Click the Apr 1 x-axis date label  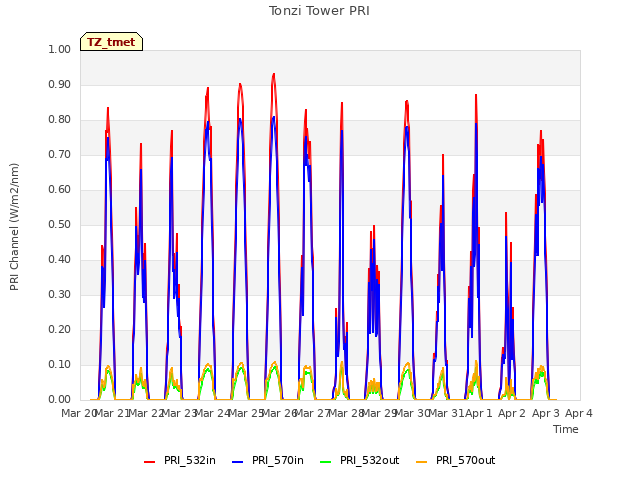(x=479, y=413)
